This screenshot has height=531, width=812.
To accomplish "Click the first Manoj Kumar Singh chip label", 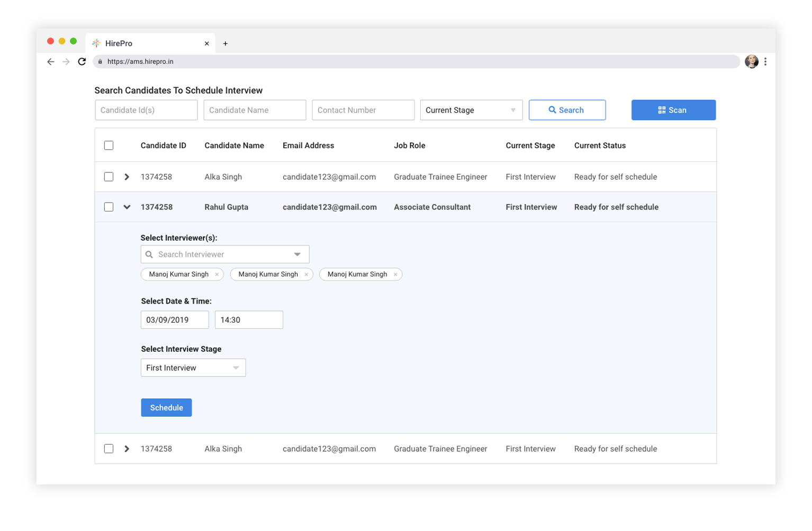I will tap(179, 274).
